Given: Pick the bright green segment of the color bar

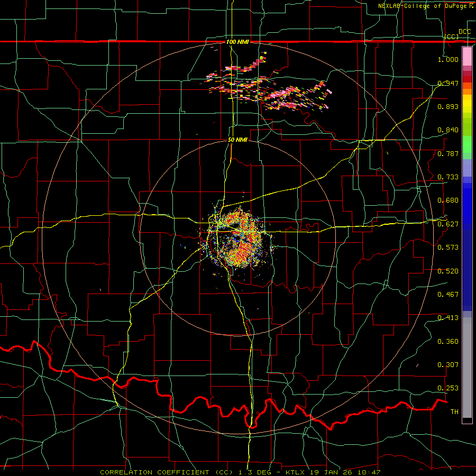Looking at the screenshot, I should pyautogui.click(x=467, y=144).
